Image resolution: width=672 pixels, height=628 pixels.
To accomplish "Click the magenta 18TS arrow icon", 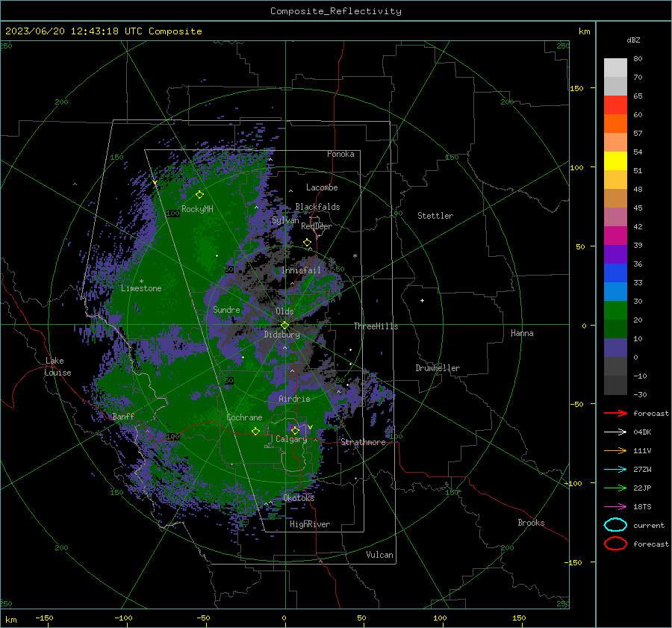I will pos(615,507).
